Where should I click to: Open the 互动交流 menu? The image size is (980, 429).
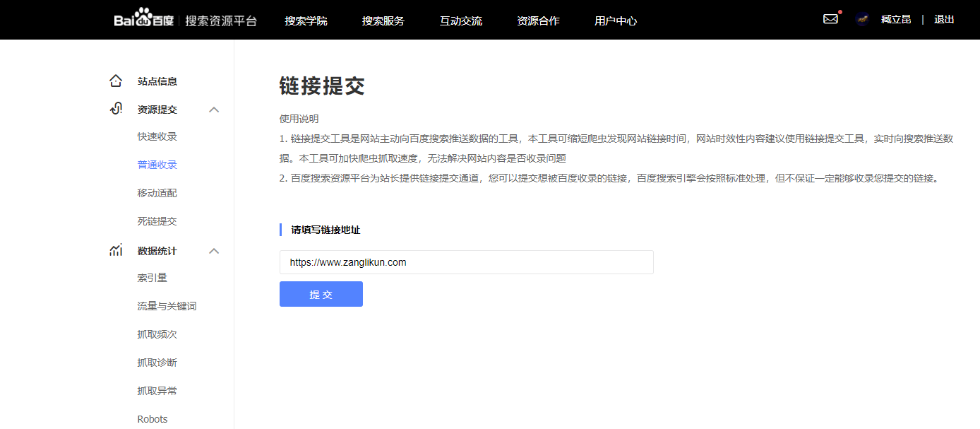[x=461, y=20]
